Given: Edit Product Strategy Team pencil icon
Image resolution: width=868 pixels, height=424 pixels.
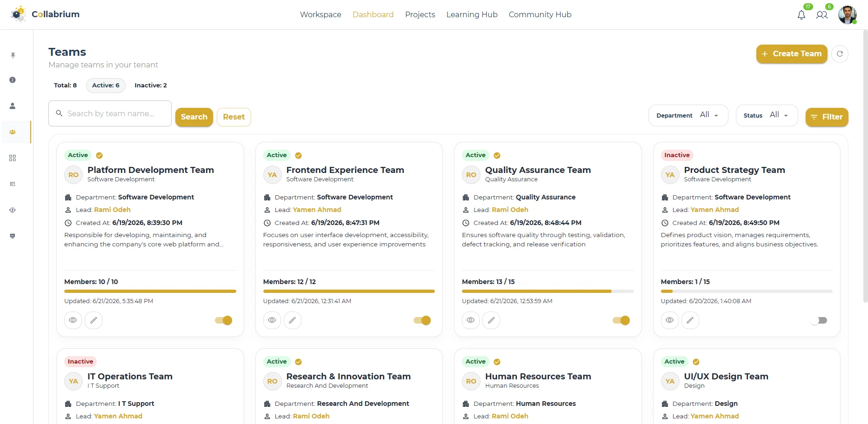Looking at the screenshot, I should (x=690, y=320).
